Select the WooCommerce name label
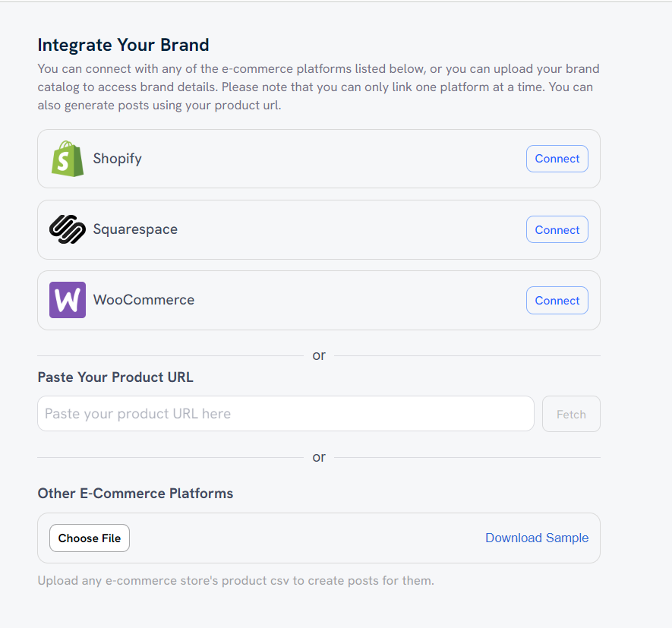The height and width of the screenshot is (628, 672). pos(144,300)
